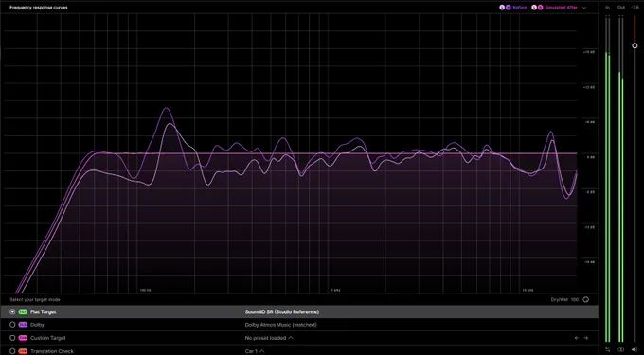Click the speaker volume icon
This screenshot has width=644, height=355.
[635, 349]
